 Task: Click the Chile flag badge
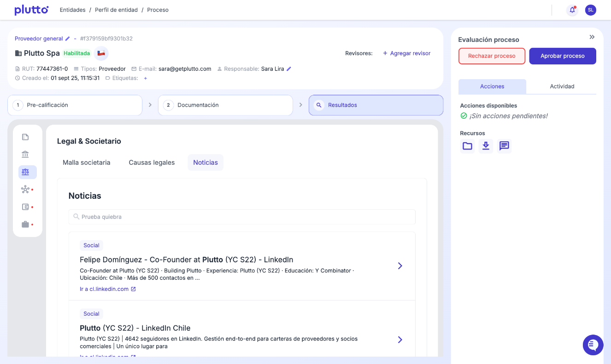click(101, 53)
